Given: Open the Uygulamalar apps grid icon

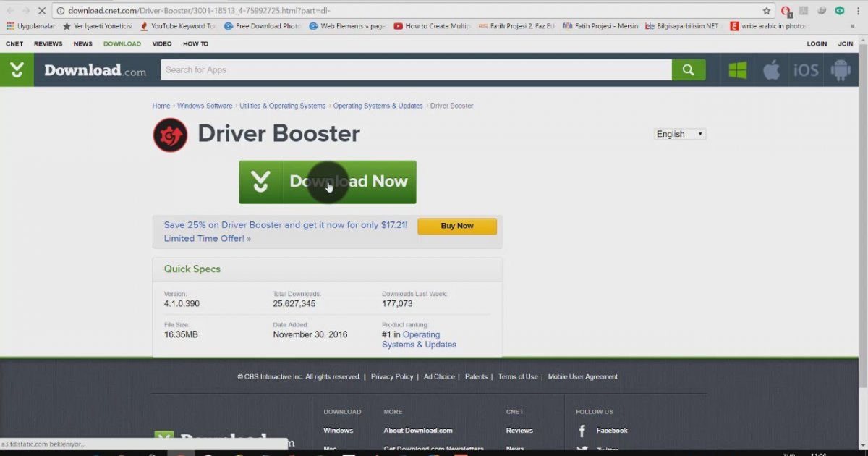Looking at the screenshot, I should [10, 26].
